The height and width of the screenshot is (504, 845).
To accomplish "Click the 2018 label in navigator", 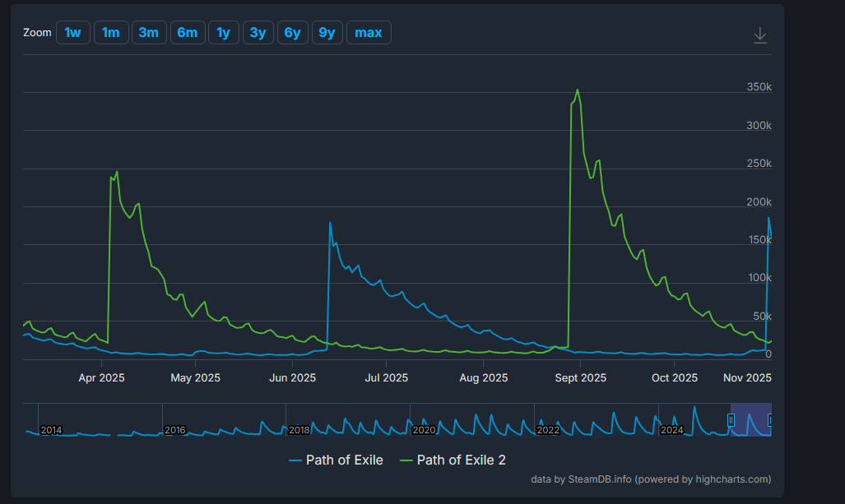I will (x=299, y=430).
